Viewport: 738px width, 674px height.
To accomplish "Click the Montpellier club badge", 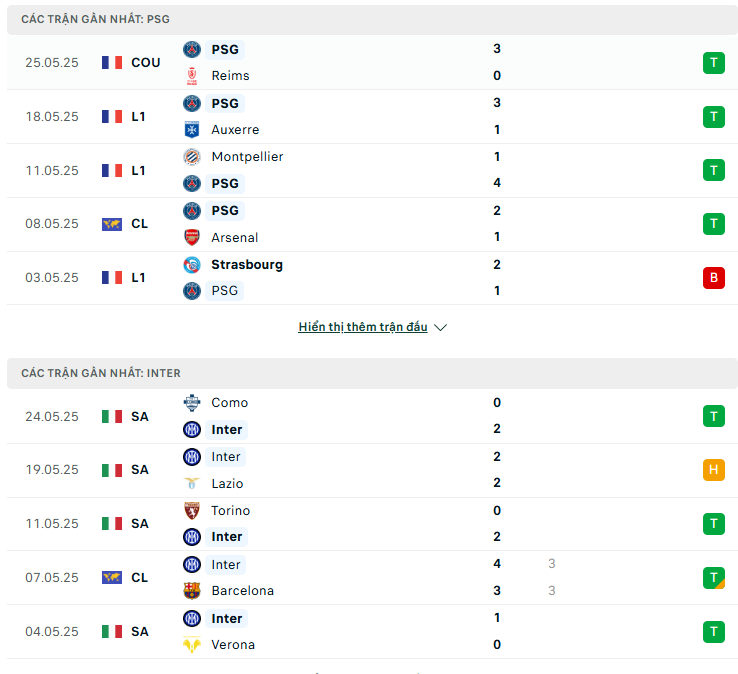I will click(x=192, y=157).
